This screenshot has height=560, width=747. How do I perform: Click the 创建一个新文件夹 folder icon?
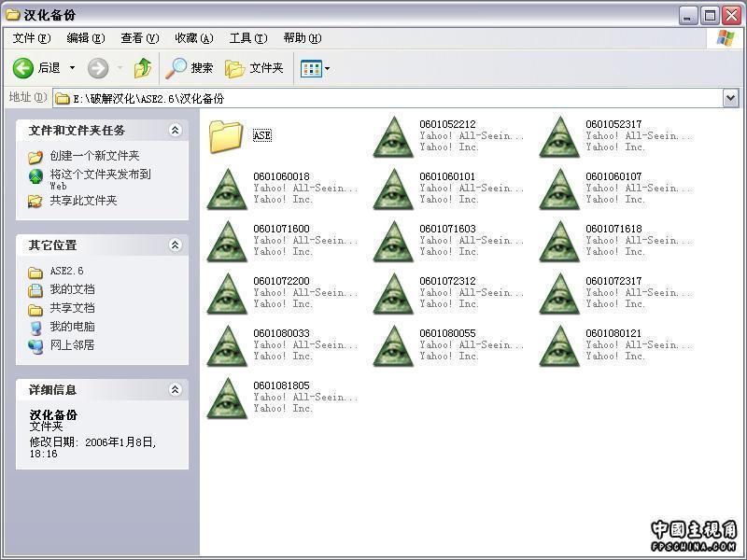tap(35, 157)
